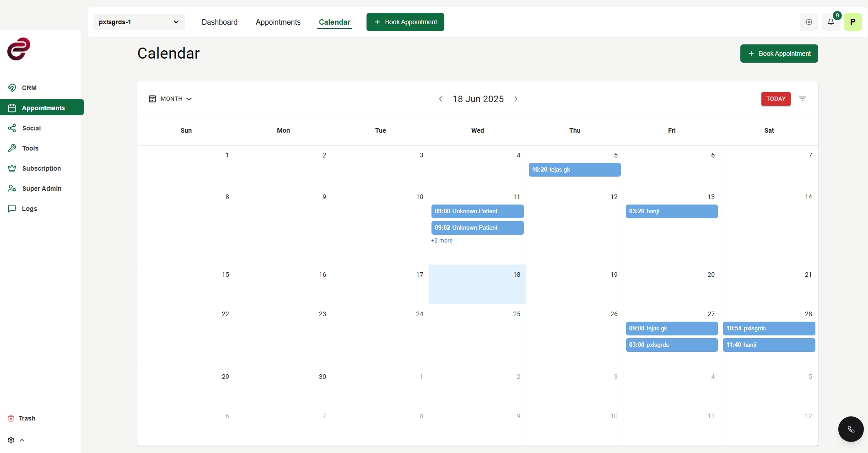868x453 pixels.
Task: Open the 09:08 tejas gk appointment
Action: click(672, 329)
